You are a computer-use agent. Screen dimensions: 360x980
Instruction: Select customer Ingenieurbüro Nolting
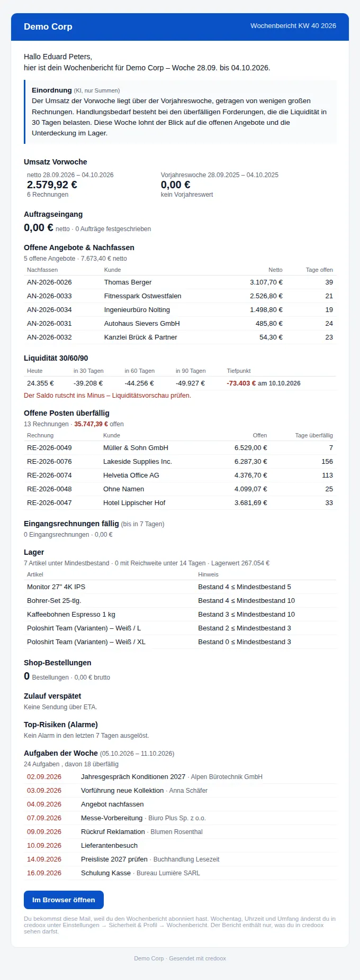coord(137,309)
